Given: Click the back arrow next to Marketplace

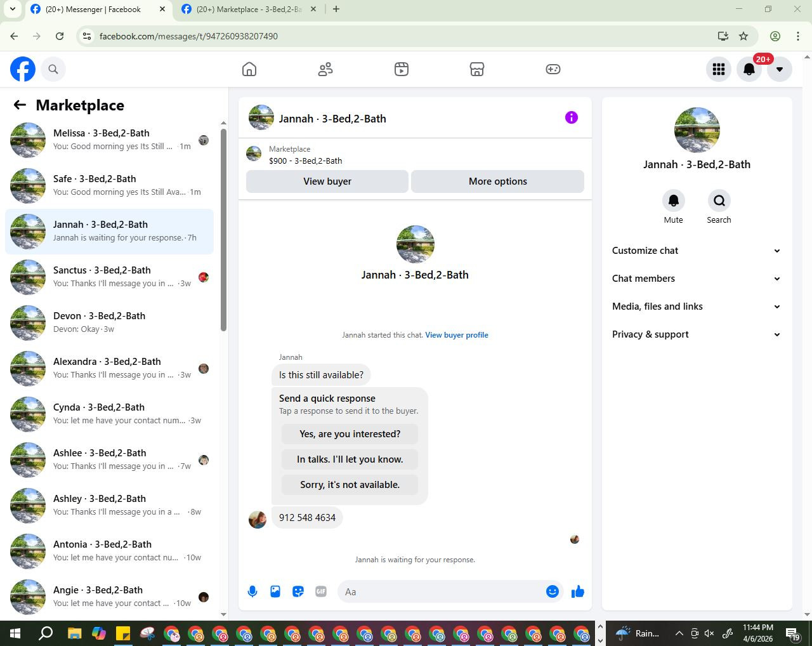Looking at the screenshot, I should 20,105.
